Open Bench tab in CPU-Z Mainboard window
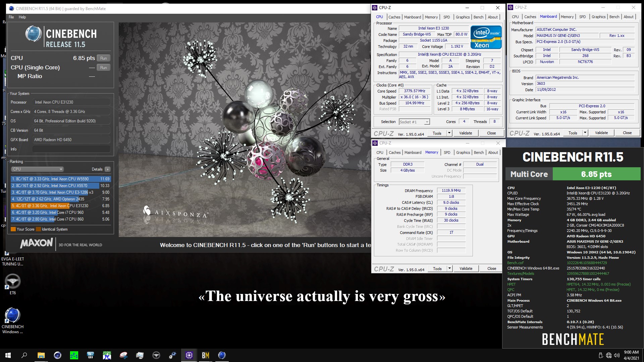644x362 pixels. coord(614,17)
